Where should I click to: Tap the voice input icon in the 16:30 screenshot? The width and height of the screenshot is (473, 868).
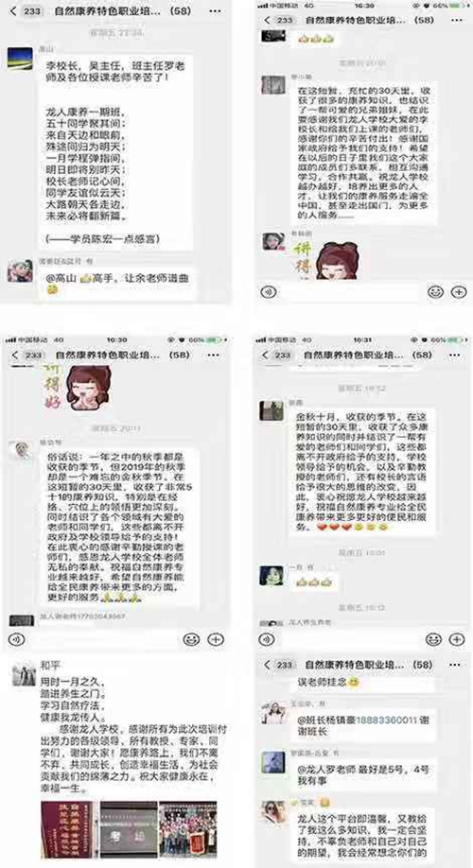click(268, 291)
